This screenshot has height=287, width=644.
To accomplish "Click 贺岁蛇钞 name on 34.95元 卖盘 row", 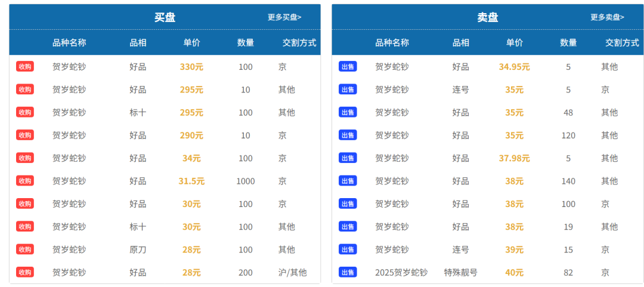I will (392, 67).
